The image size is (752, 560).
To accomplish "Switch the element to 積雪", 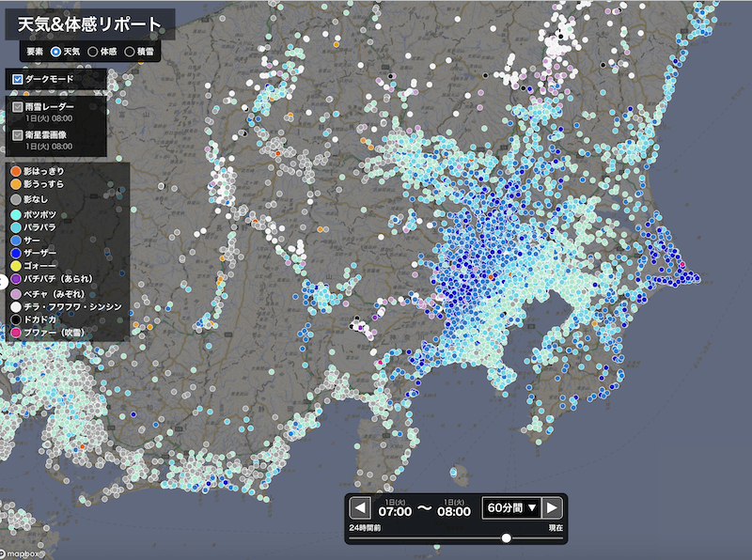I will (x=130, y=51).
